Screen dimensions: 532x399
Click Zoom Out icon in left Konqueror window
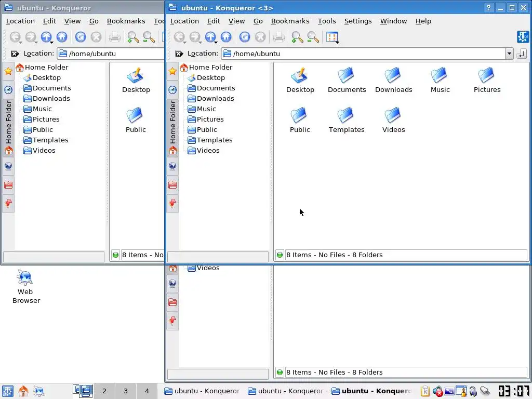149,37
